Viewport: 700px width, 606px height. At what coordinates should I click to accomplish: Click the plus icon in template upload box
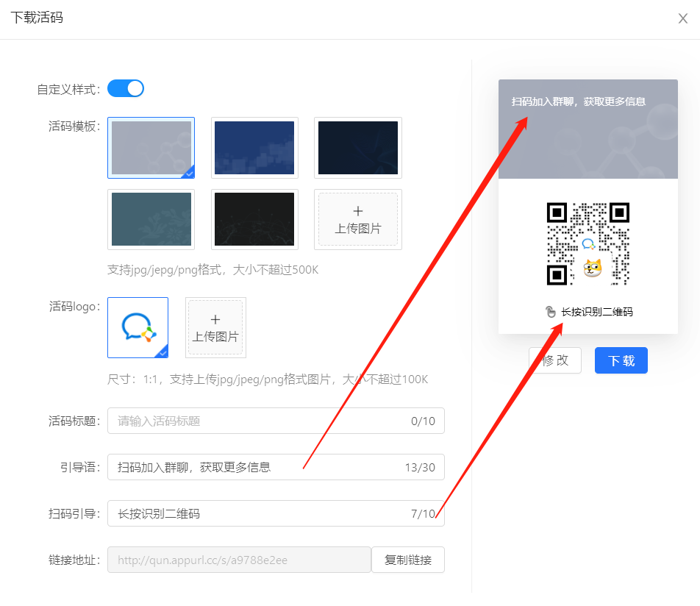[x=358, y=211]
